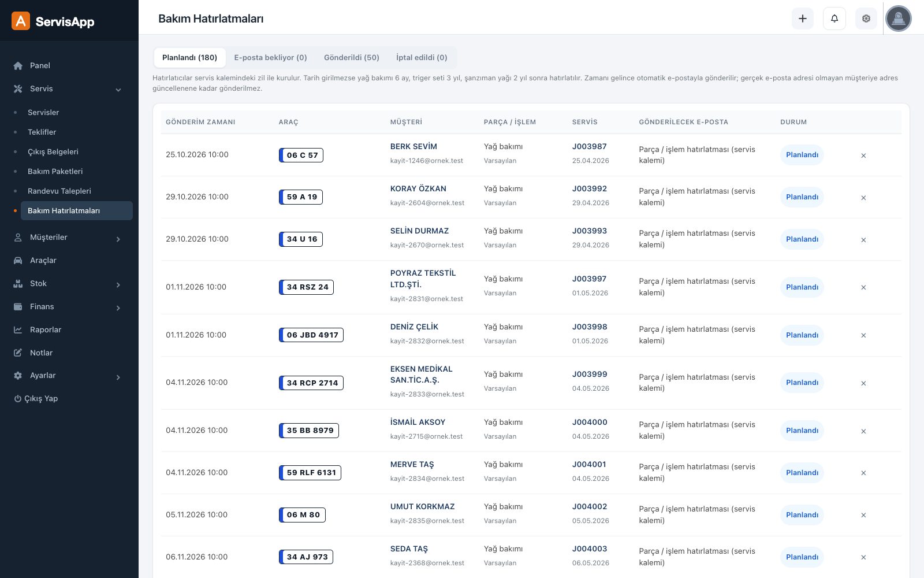Switch to İptal edildi (0) tab
The image size is (924, 578).
pyautogui.click(x=422, y=58)
